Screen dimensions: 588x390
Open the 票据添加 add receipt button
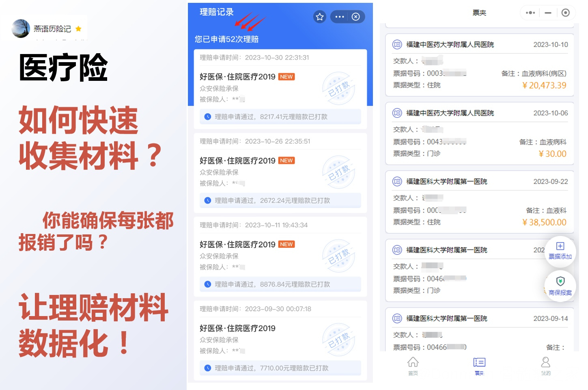tap(560, 251)
